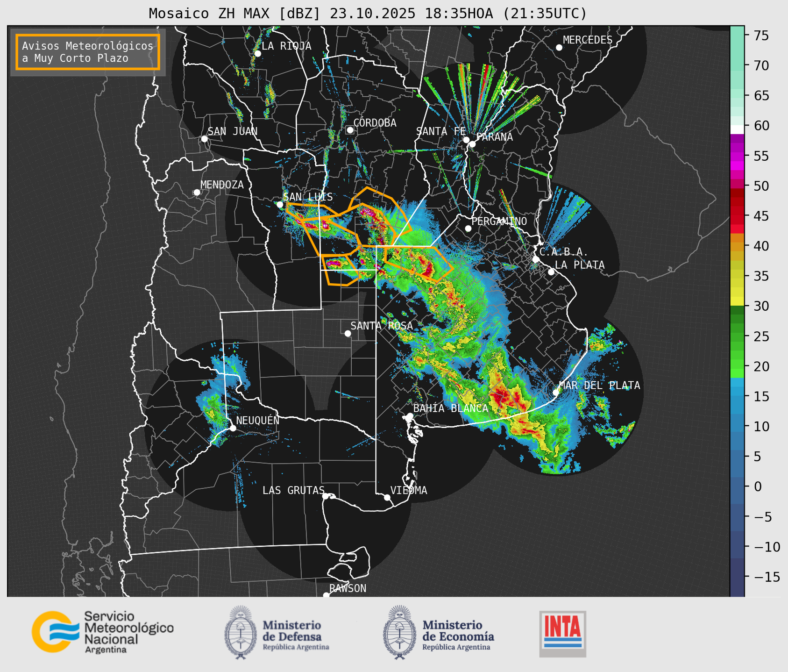
Task: Click the C.A.B.A. city label
Action: [x=564, y=252]
